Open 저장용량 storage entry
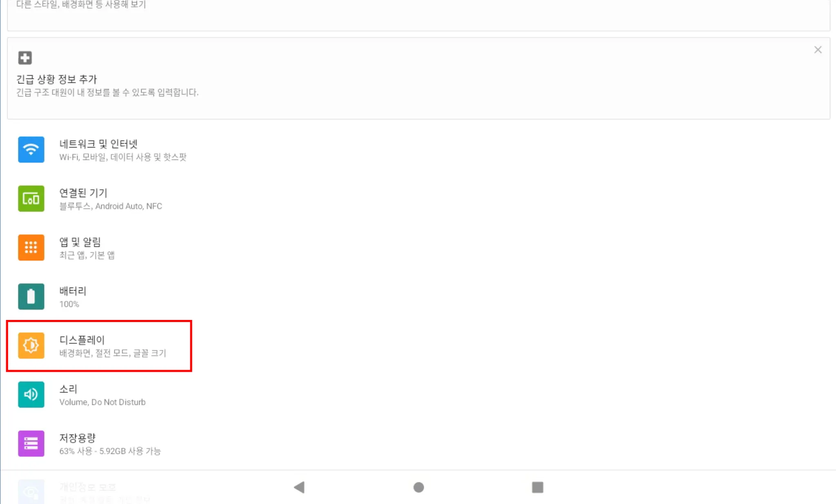This screenshot has height=504, width=836. coord(418,444)
